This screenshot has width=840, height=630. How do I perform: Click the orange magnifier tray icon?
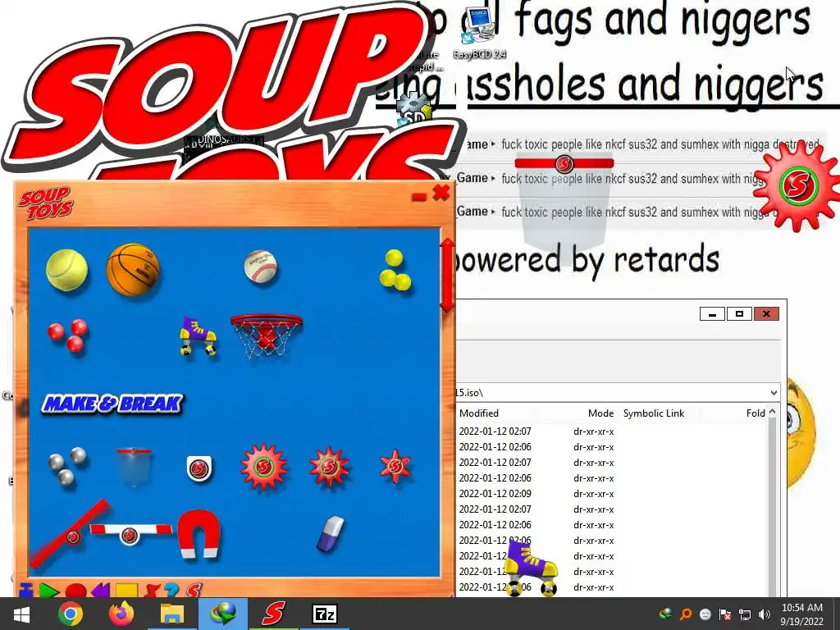pos(686,614)
